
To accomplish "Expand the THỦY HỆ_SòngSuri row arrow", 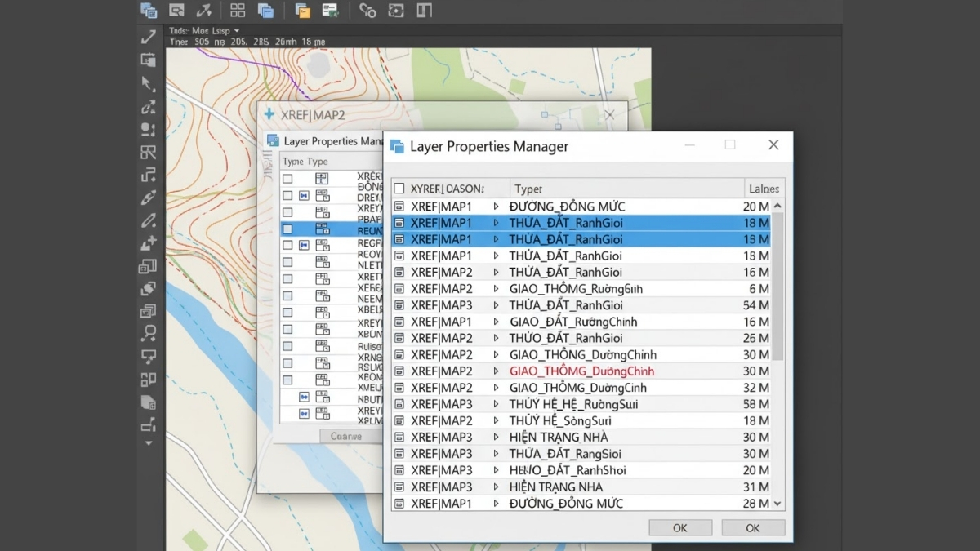I will tap(496, 420).
